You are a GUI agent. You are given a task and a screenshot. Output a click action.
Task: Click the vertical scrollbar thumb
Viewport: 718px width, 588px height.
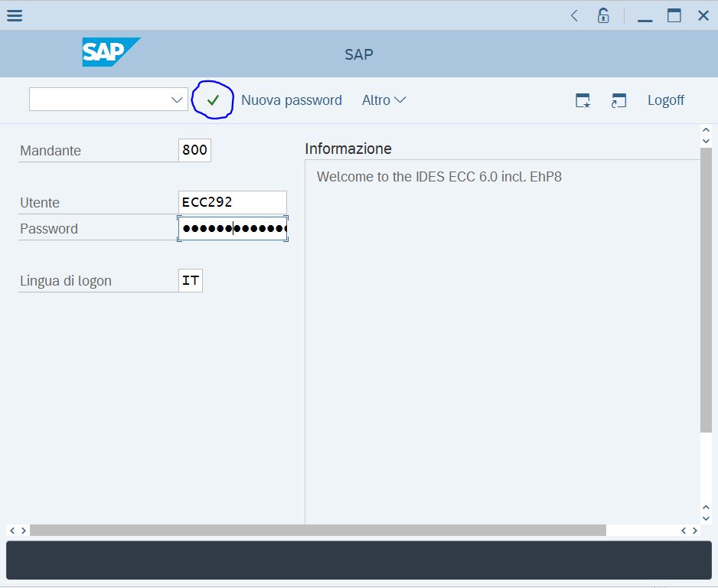point(706,290)
